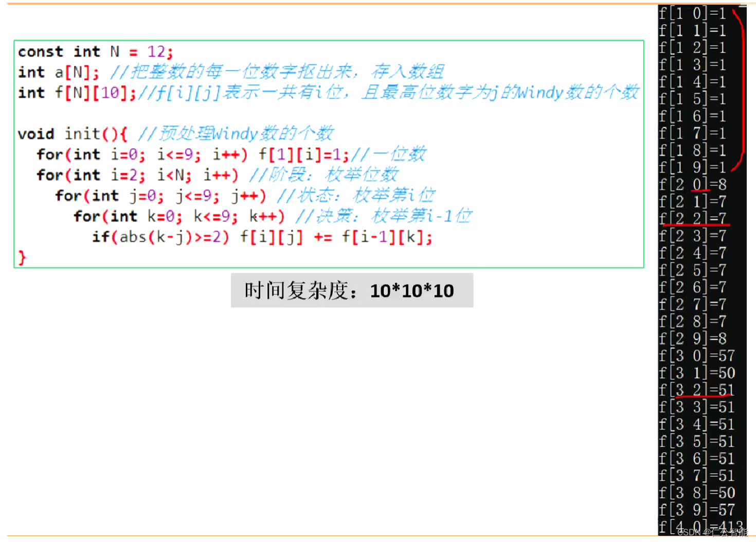
Task: Click the loop line 'f[1][i]=1;'
Action: 231,154
